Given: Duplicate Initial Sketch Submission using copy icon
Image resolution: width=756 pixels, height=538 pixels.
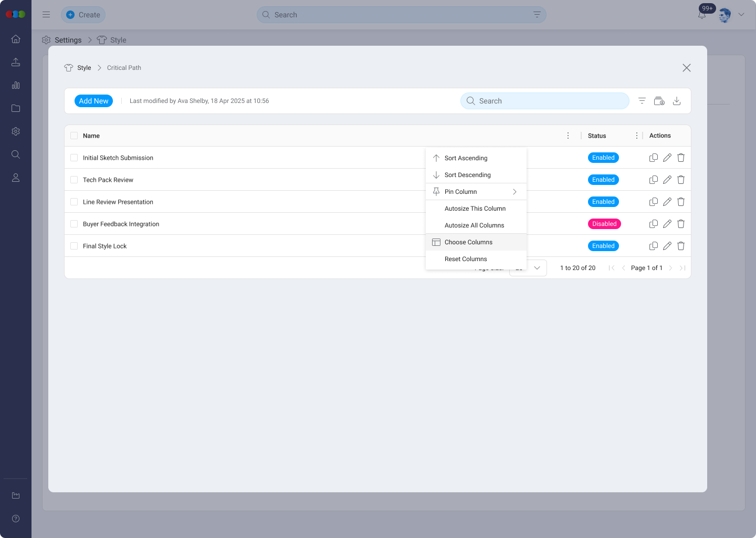Looking at the screenshot, I should [653, 158].
